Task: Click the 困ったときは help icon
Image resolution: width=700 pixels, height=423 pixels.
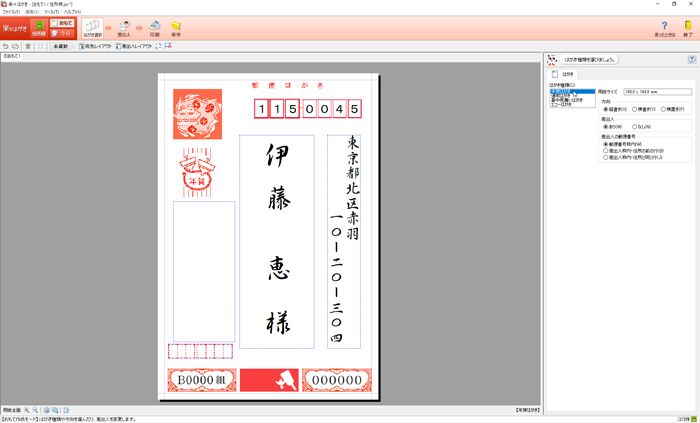Action: tap(664, 28)
